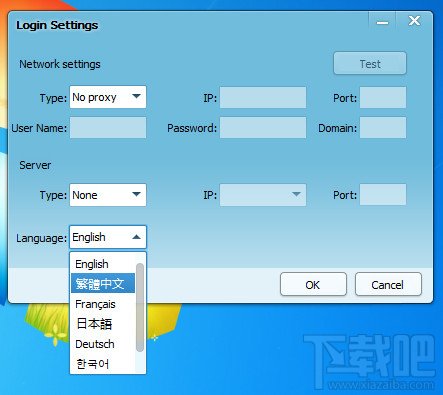This screenshot has height=395, width=443.
Task: Minimize the Login Settings window
Action: (x=382, y=22)
